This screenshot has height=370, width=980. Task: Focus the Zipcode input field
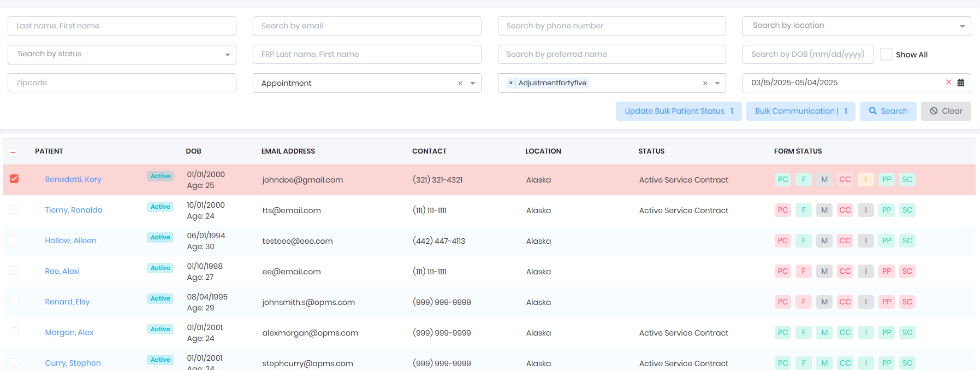pos(122,83)
